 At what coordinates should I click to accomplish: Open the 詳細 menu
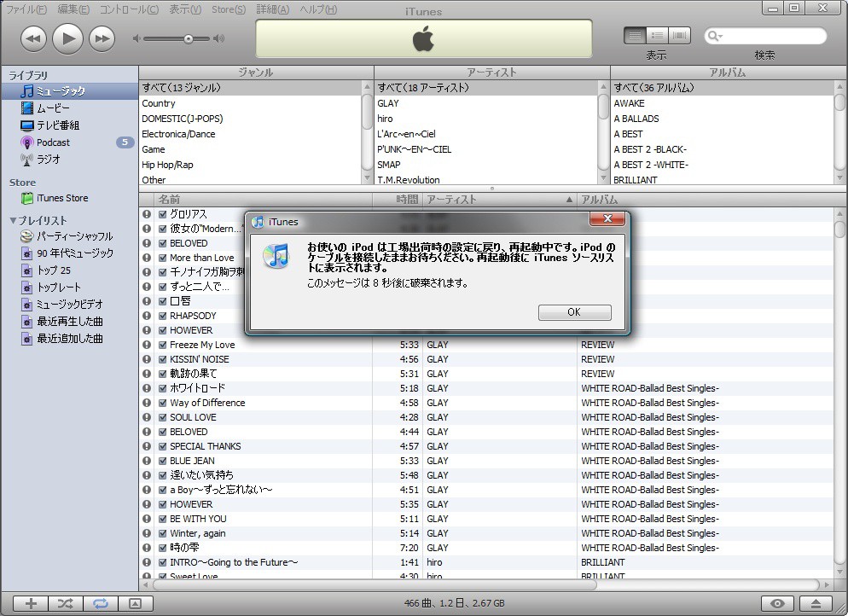point(273,9)
